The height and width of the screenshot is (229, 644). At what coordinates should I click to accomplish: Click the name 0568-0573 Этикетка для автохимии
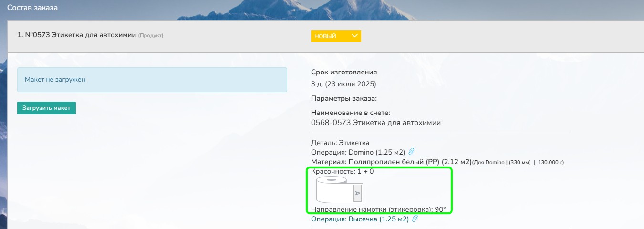pos(376,123)
